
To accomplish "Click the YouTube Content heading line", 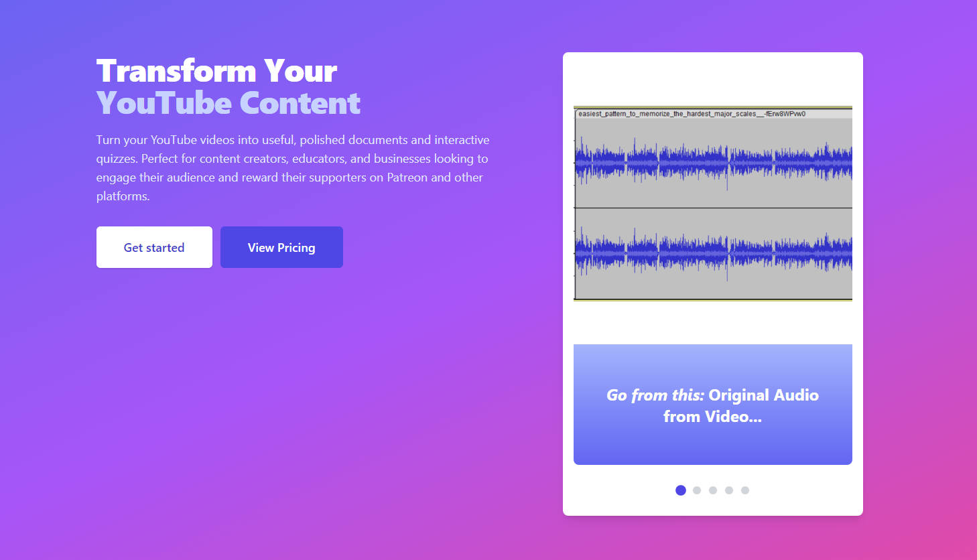I will tap(228, 103).
